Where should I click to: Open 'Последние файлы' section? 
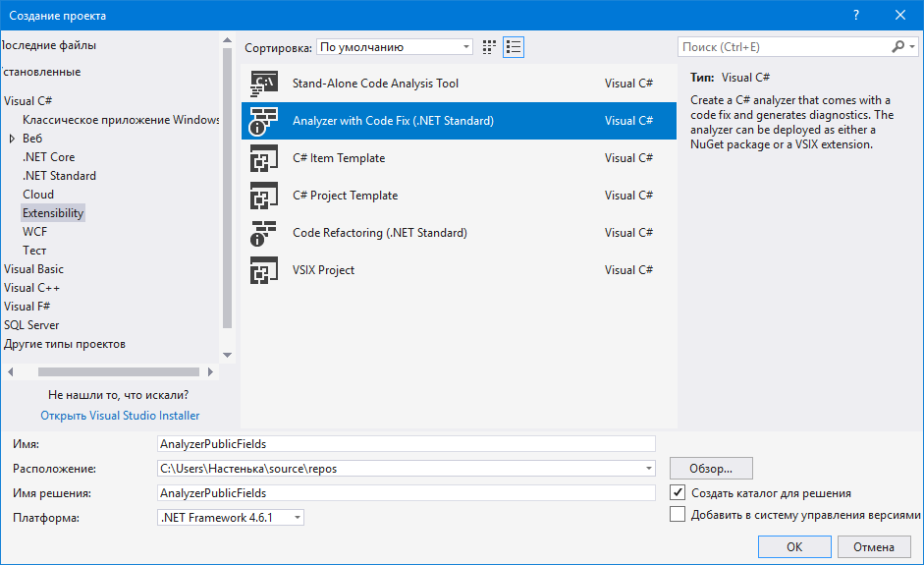pyautogui.click(x=48, y=45)
